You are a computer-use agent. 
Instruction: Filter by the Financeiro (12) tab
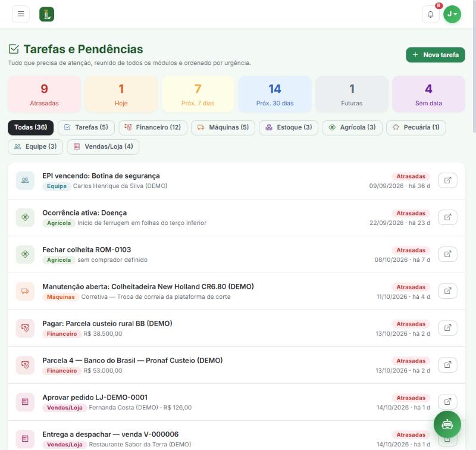pyautogui.click(x=153, y=127)
